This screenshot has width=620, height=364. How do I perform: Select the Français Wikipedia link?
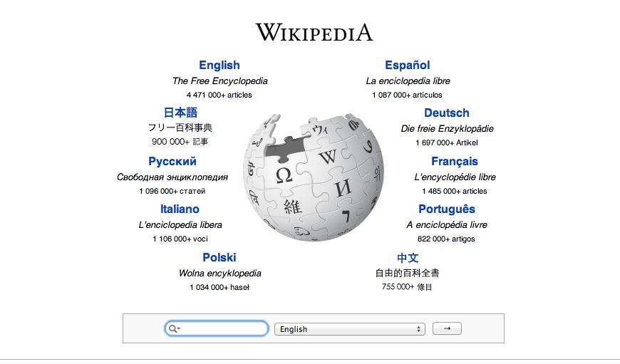pos(455,162)
